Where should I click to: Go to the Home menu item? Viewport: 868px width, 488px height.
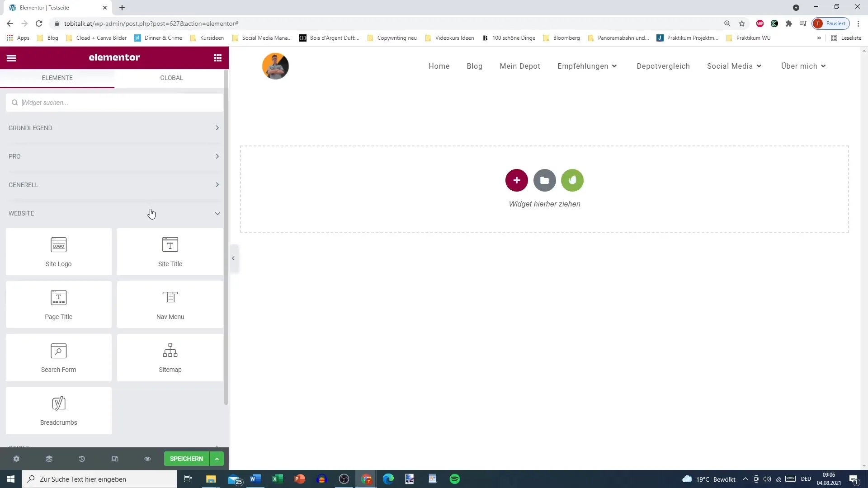pyautogui.click(x=439, y=66)
